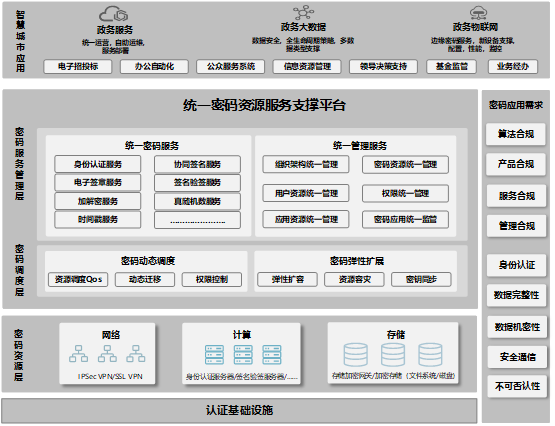Click the 数据完整性 requirement box
The image size is (555, 426).
(x=516, y=295)
